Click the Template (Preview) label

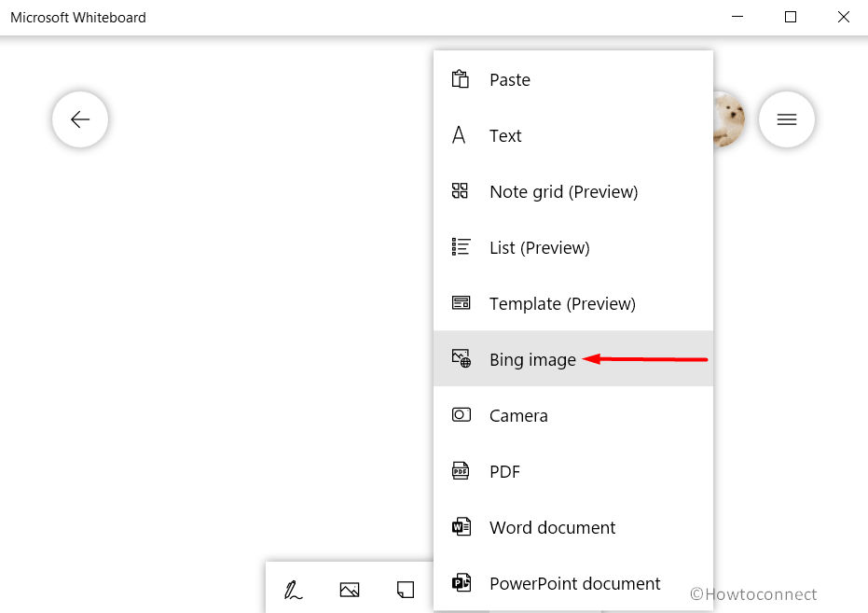[562, 303]
